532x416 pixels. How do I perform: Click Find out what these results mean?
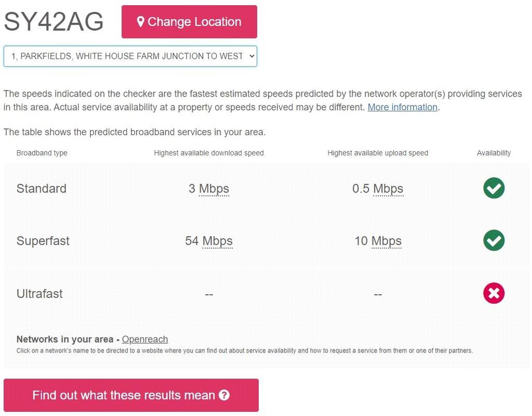[131, 395]
